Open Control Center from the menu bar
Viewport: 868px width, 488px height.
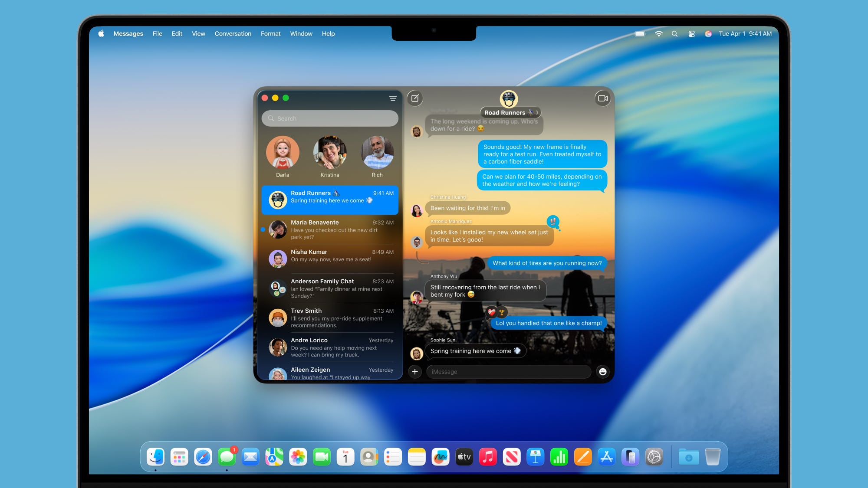pos(691,33)
